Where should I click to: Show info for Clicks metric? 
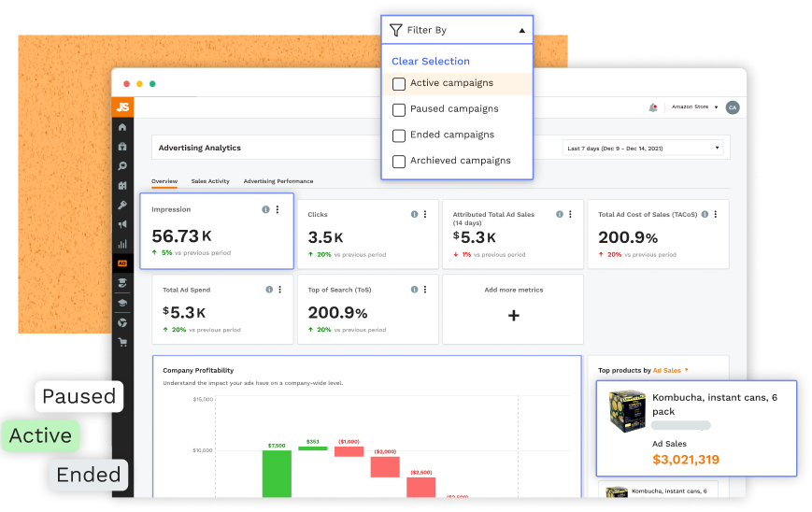point(414,214)
